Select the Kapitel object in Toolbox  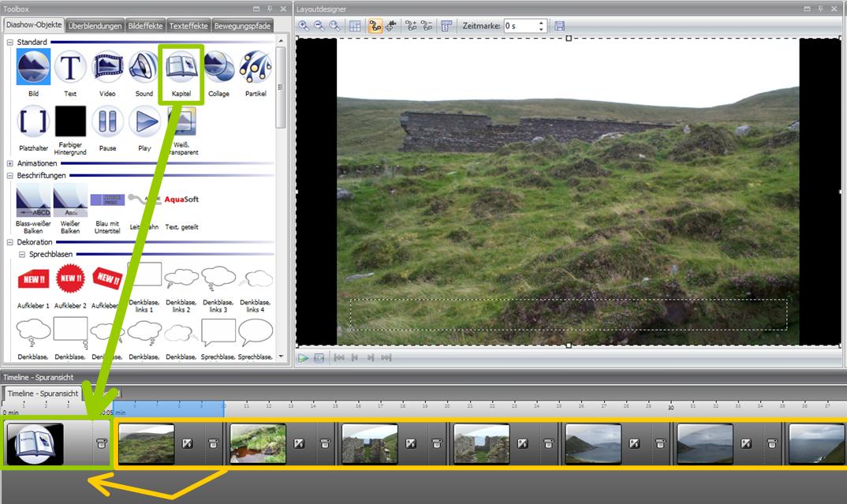point(181,68)
